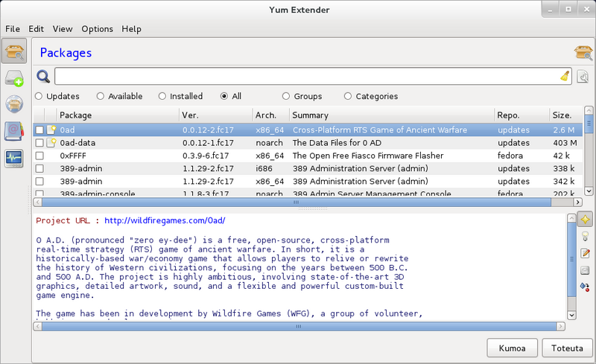Tick the checkbox for 0ad-data package

pyautogui.click(x=39, y=143)
